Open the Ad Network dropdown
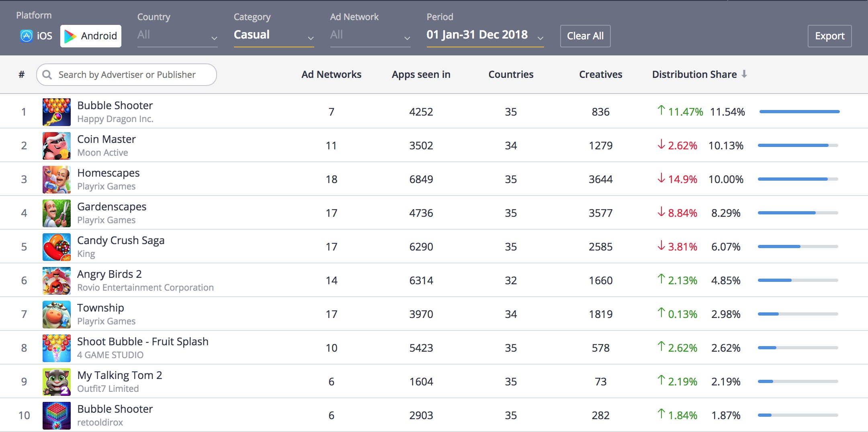868x432 pixels. (x=370, y=35)
